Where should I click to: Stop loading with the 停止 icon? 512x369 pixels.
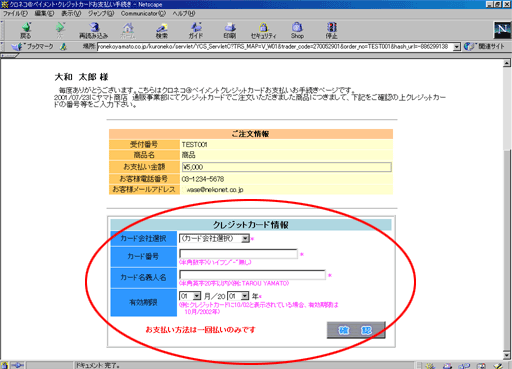point(331,30)
